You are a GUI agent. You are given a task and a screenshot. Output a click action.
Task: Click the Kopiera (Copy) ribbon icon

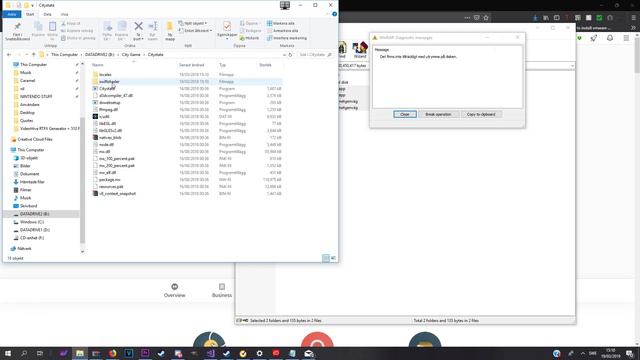click(x=38, y=27)
